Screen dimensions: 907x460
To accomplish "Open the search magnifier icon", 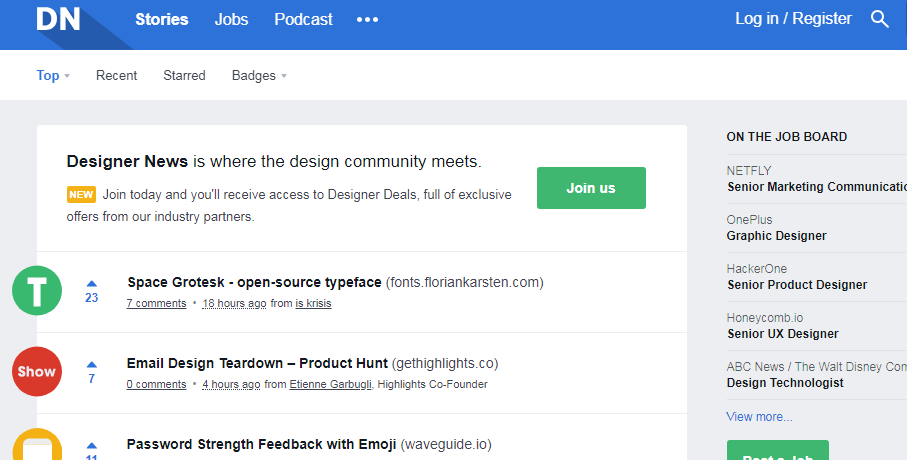I will click(879, 19).
